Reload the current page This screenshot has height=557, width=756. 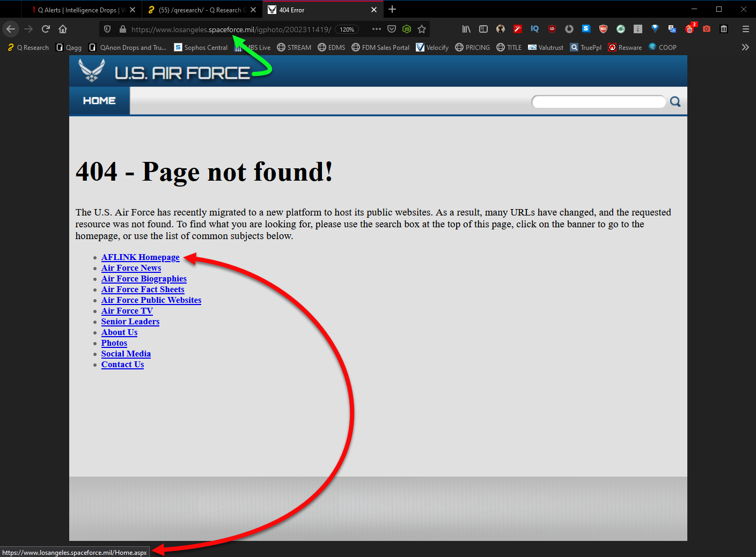(46, 29)
